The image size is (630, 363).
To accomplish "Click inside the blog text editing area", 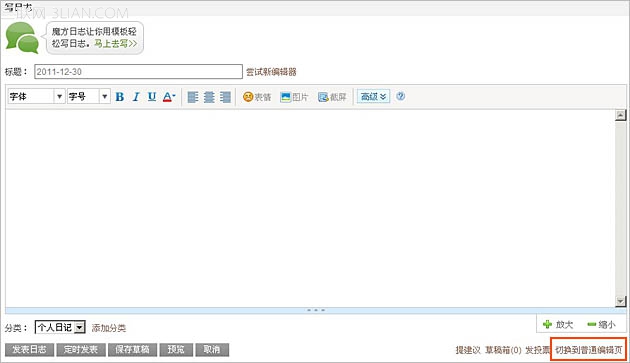I will [310, 208].
